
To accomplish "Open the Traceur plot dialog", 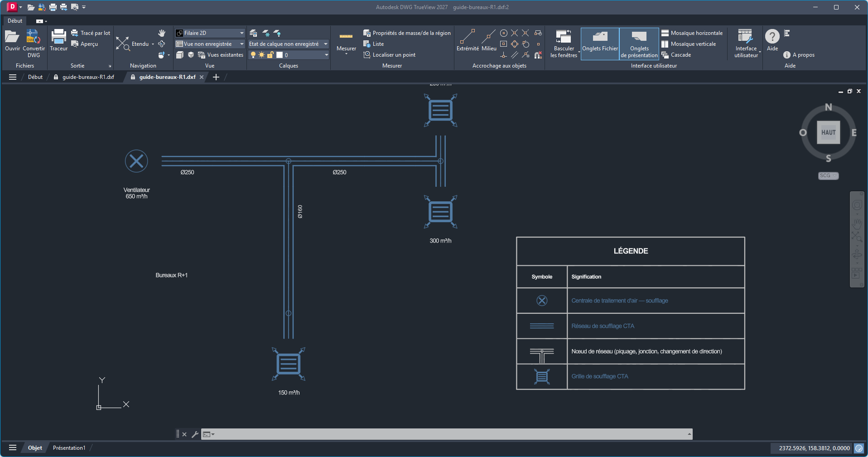I will (x=58, y=41).
